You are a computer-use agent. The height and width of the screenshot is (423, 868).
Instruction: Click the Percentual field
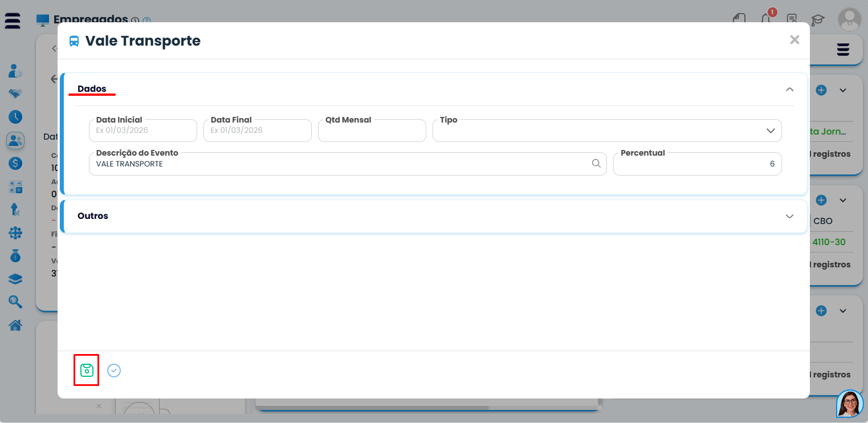point(696,164)
